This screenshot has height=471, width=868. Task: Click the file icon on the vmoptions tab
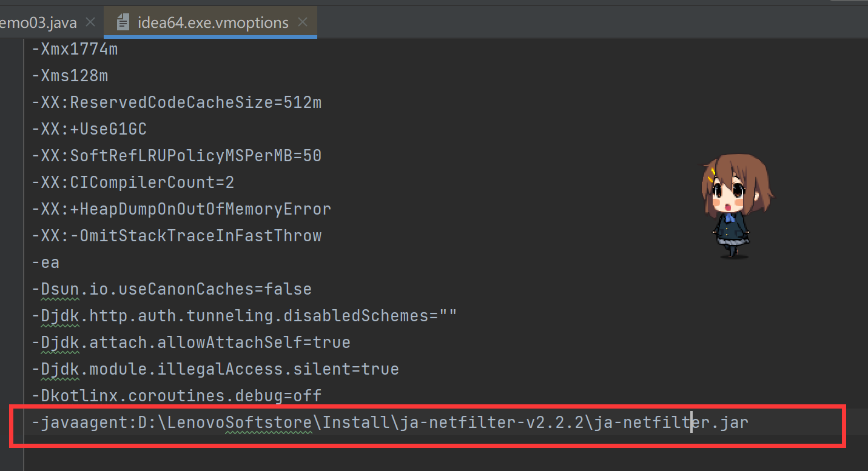point(123,23)
